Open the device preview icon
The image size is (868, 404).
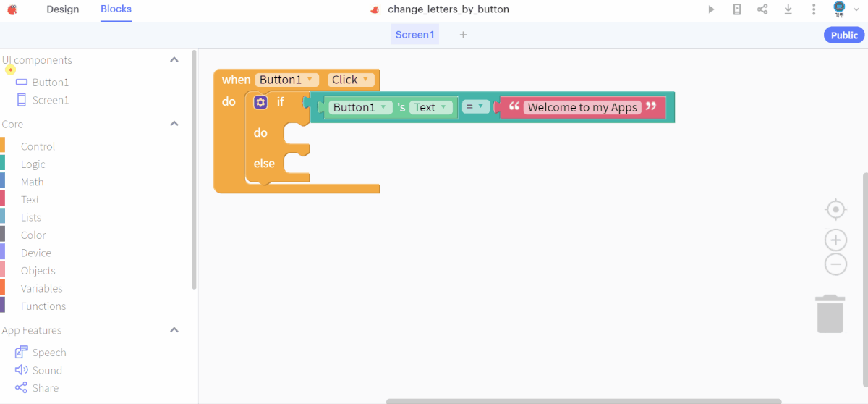click(x=737, y=9)
